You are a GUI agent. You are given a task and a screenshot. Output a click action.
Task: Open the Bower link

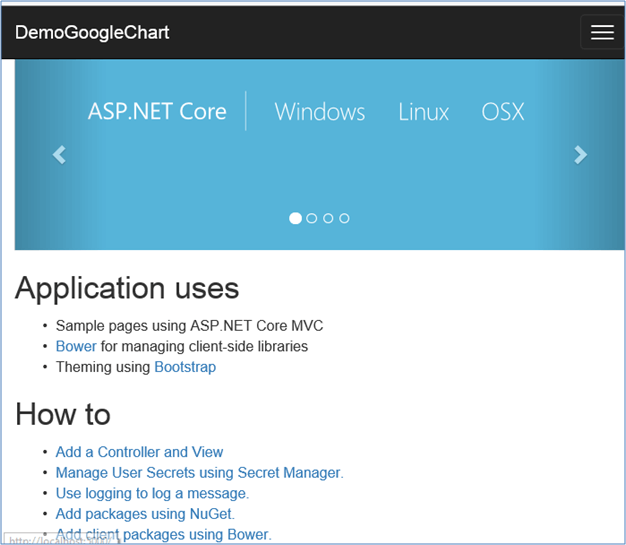click(76, 346)
